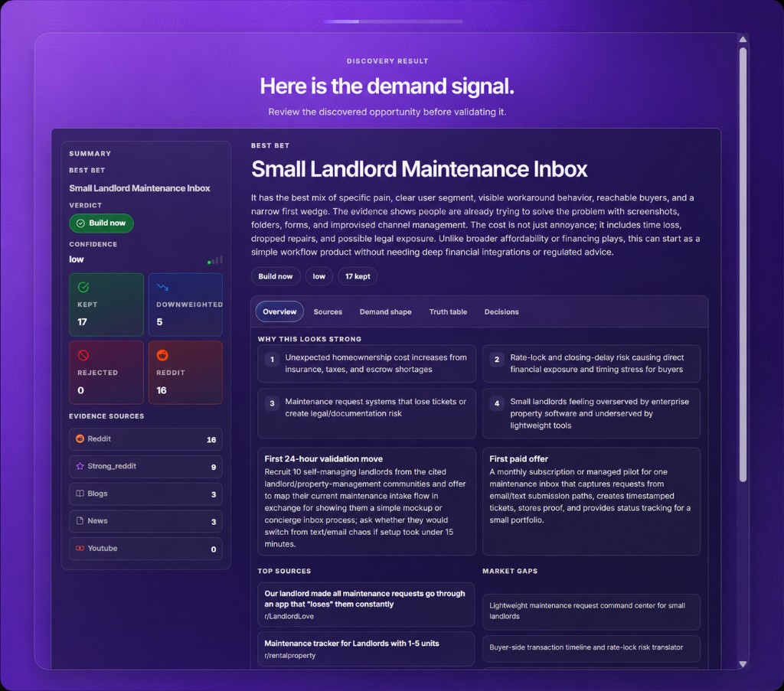Click the book icon next to Blogs
This screenshot has width=784, height=691.
pyautogui.click(x=80, y=494)
